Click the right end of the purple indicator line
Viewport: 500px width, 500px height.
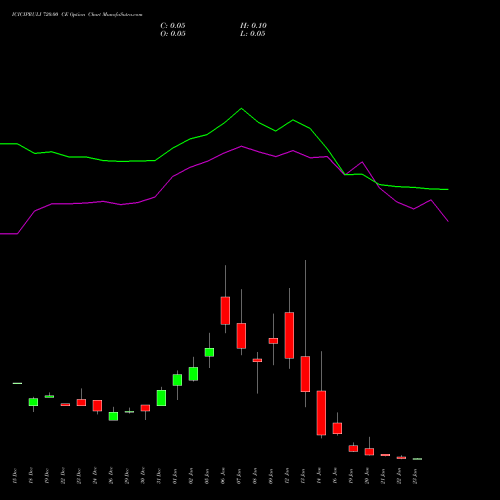coord(448,221)
